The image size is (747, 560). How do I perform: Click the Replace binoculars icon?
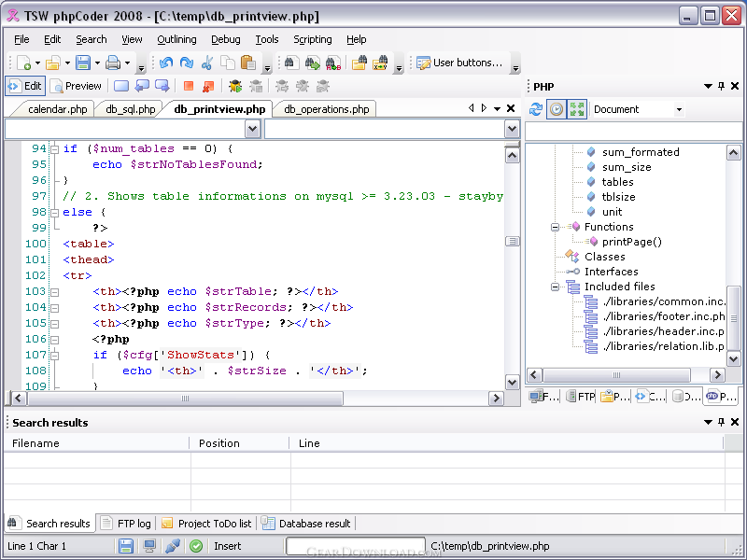tap(333, 63)
